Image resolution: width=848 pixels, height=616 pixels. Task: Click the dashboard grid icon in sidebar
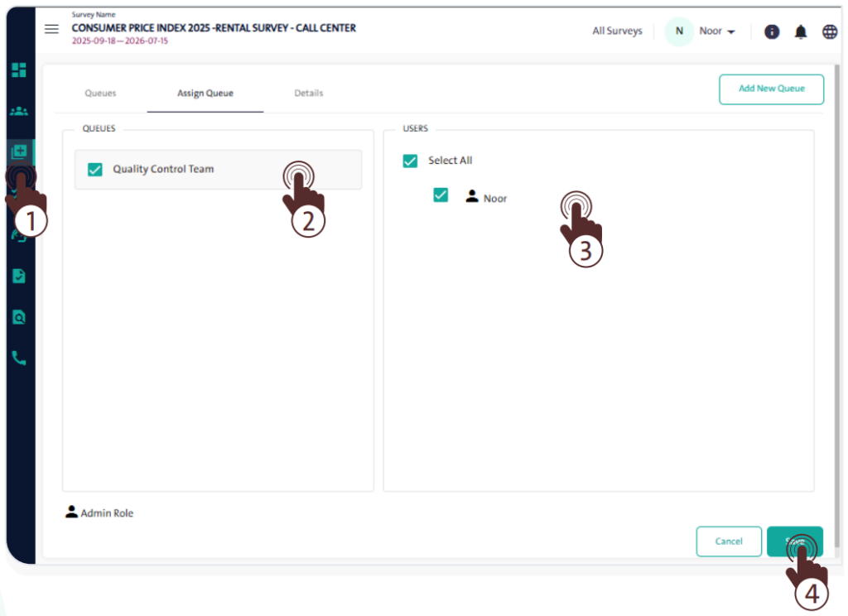coord(18,70)
